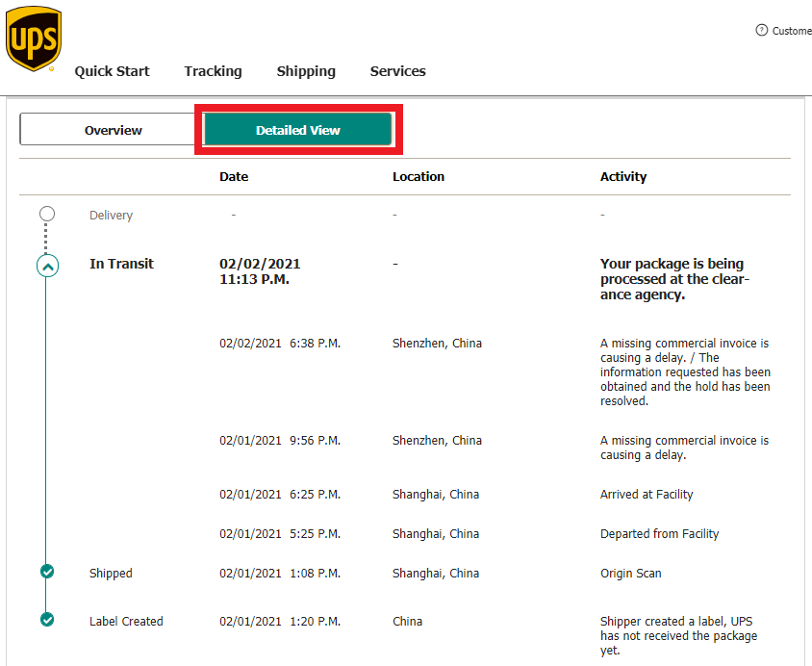This screenshot has width=812, height=666.
Task: Click the help question mark icon
Action: tap(762, 31)
